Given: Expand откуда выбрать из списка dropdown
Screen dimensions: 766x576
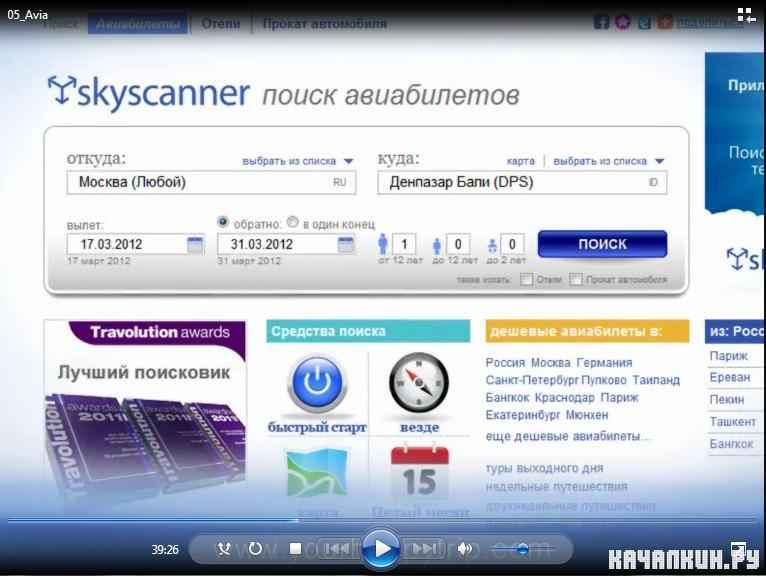Looking at the screenshot, I should pos(298,161).
